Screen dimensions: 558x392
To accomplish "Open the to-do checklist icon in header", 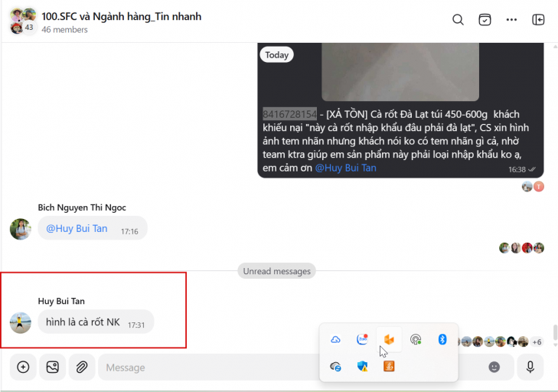I will pos(485,20).
